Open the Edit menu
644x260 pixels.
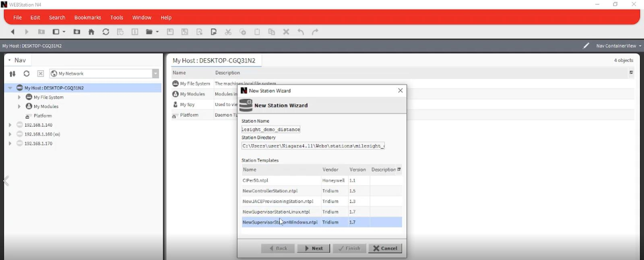coord(35,18)
